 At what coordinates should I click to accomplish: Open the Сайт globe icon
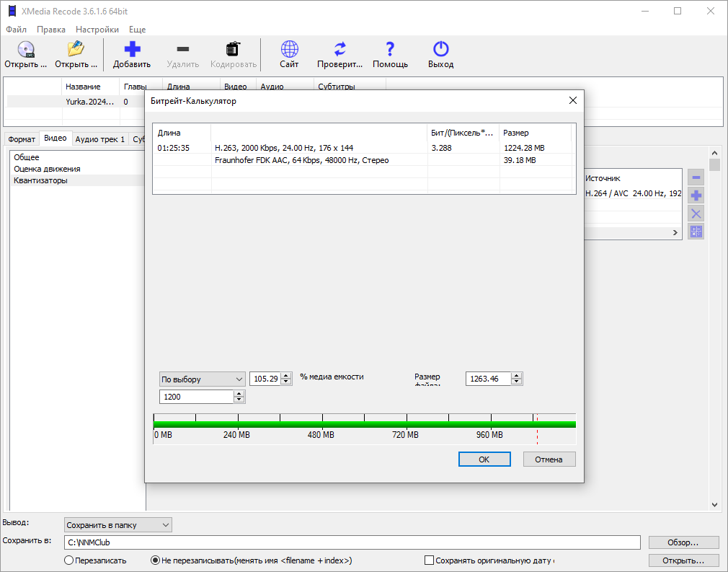(x=289, y=49)
